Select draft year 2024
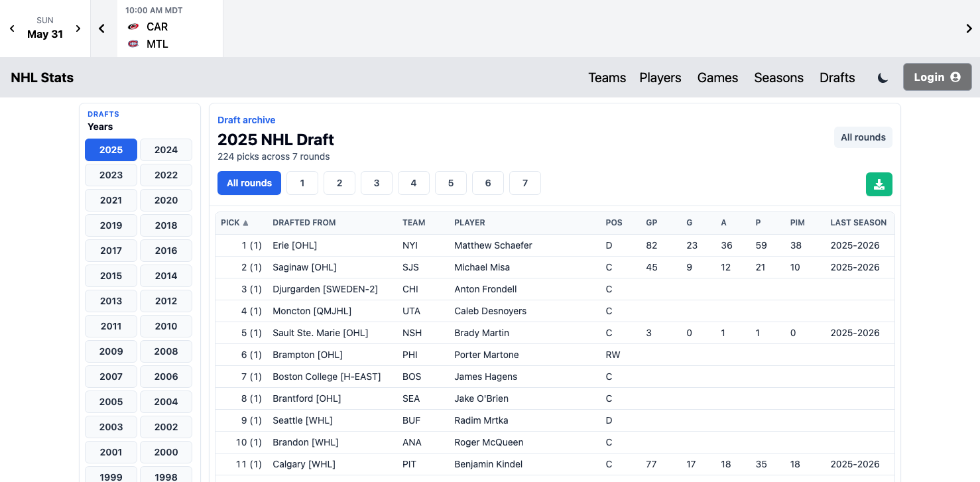Viewport: 980px width, 482px height. click(x=166, y=150)
